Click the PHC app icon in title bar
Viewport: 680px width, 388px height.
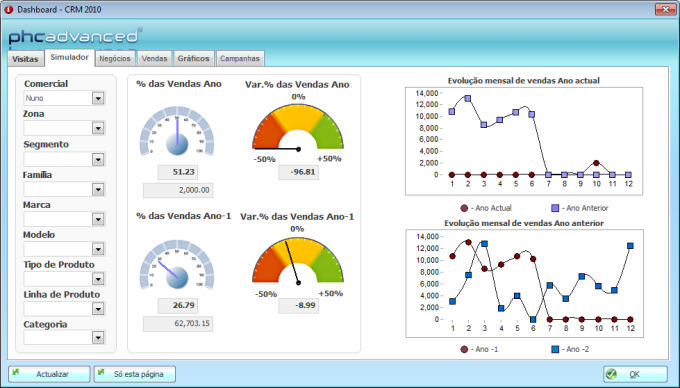pos(8,9)
